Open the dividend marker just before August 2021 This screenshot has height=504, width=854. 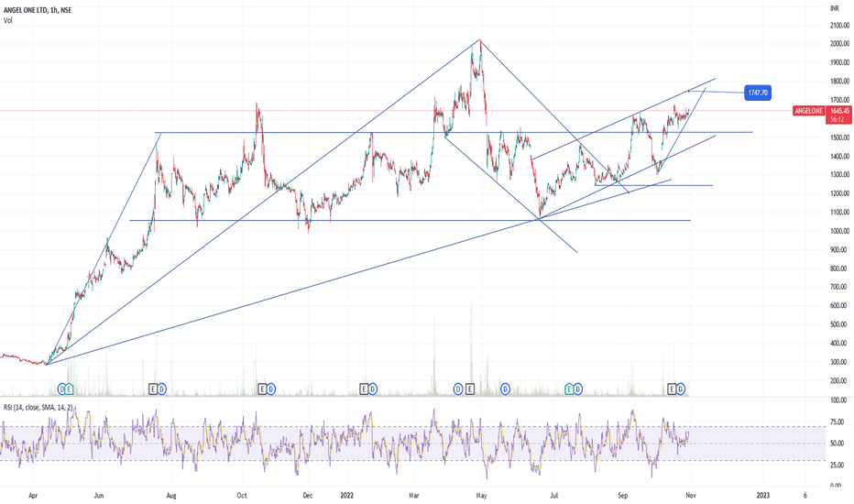(x=162, y=389)
